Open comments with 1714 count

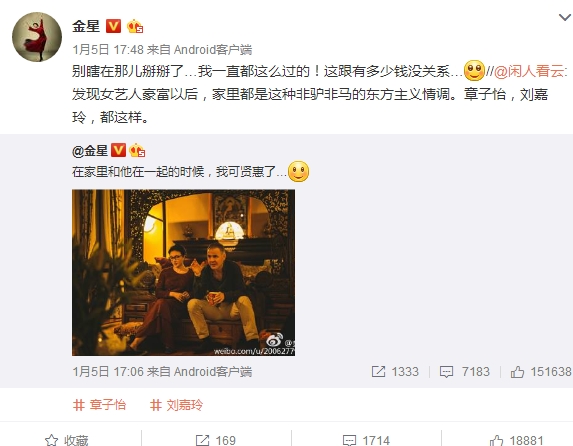(366, 440)
